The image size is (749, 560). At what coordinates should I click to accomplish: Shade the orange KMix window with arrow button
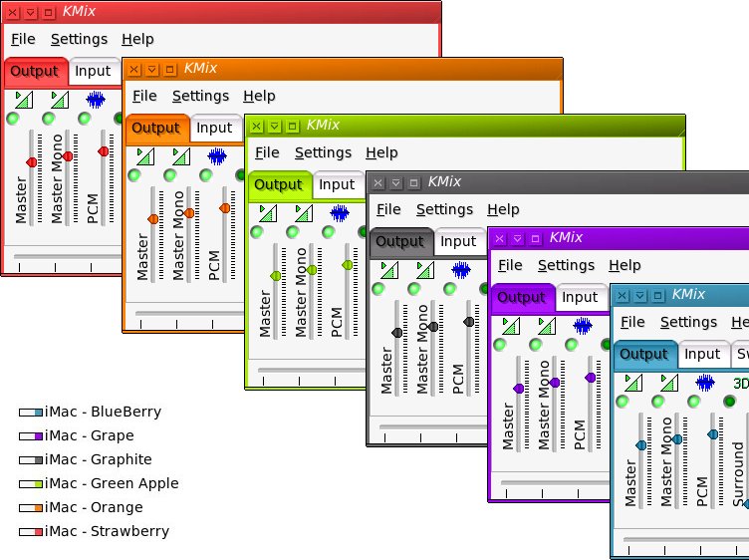[x=152, y=70]
